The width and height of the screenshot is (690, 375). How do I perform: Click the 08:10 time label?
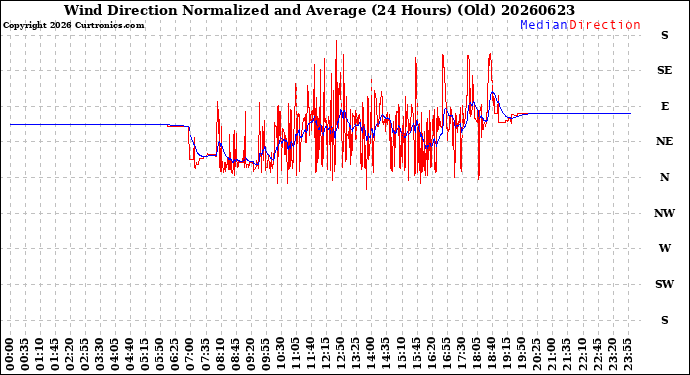(x=220, y=355)
